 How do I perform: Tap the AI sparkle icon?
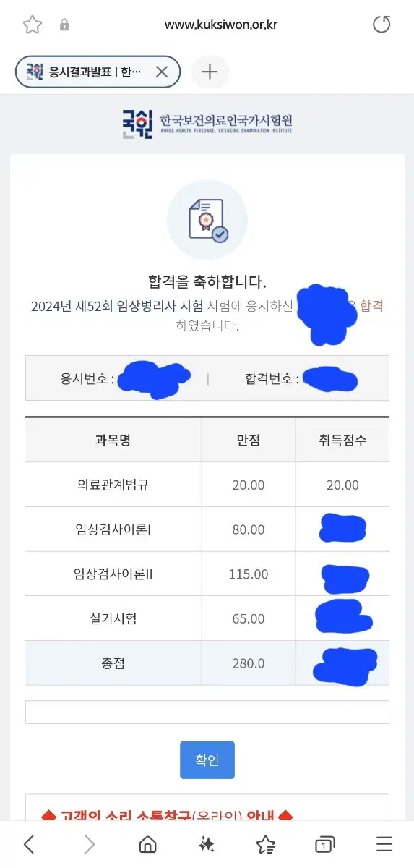[x=207, y=844]
